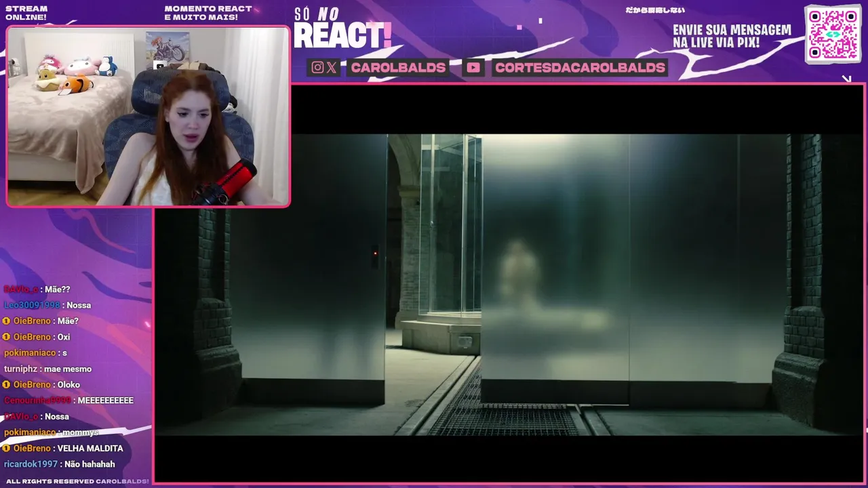Viewport: 868px width, 488px height.
Task: Click 'ALL RIGHTS RESERVED CAROLBALDS!' footer text
Action: tap(77, 481)
